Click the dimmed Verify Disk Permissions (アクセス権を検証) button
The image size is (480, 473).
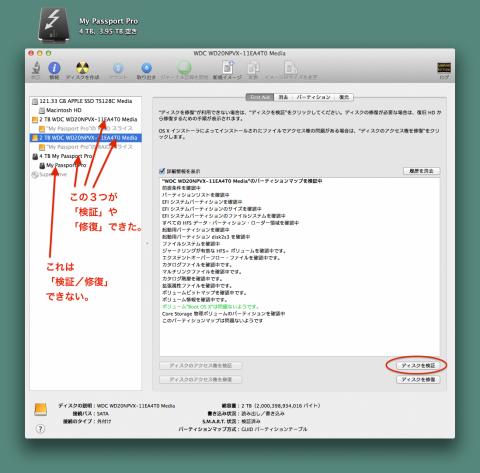pos(200,366)
